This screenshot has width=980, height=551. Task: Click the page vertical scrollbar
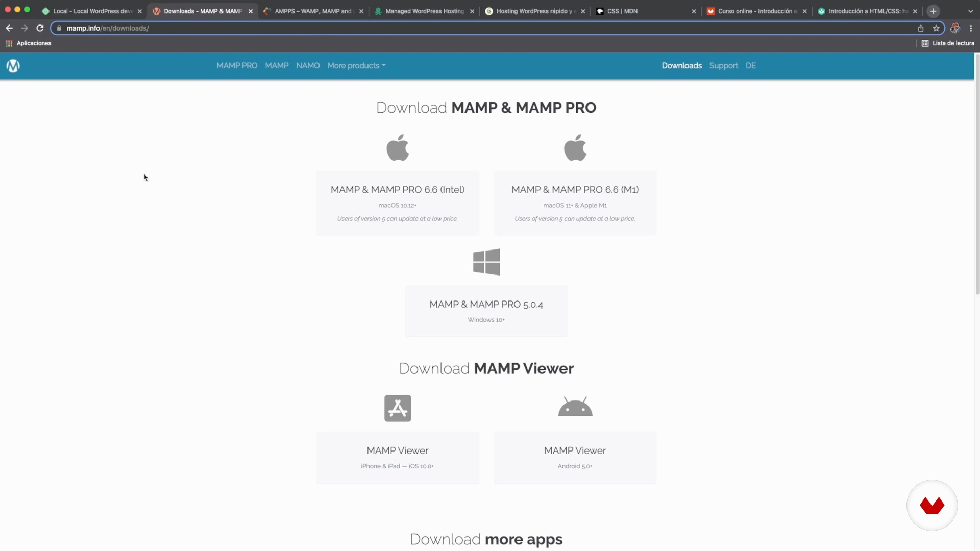(x=977, y=173)
